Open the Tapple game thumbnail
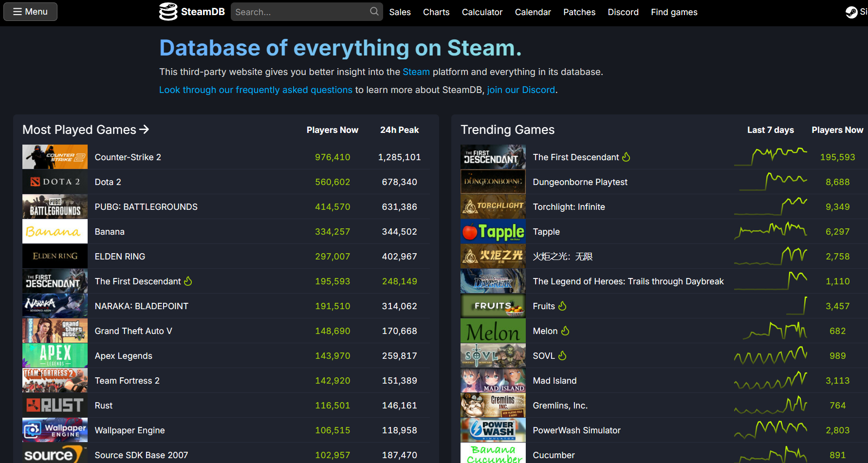Image resolution: width=868 pixels, height=463 pixels. click(x=493, y=231)
